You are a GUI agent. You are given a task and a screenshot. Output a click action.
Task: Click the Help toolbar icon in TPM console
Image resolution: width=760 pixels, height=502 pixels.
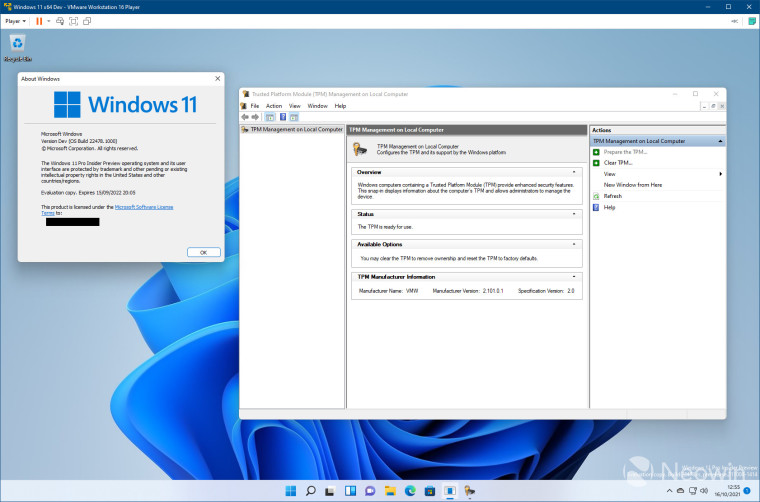[283, 117]
